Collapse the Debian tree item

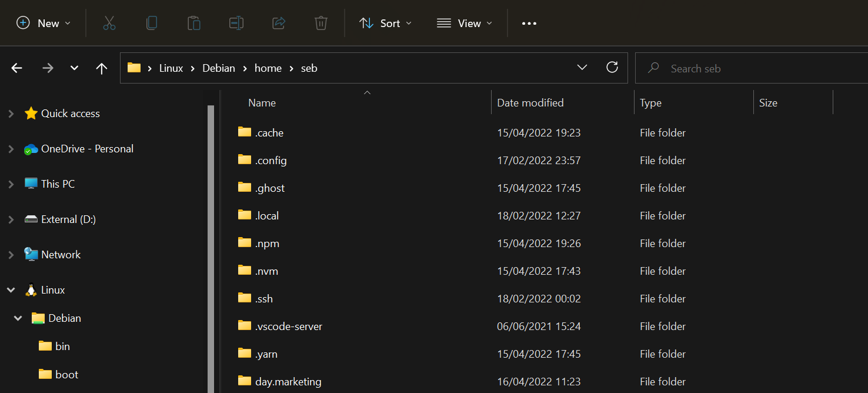17,318
